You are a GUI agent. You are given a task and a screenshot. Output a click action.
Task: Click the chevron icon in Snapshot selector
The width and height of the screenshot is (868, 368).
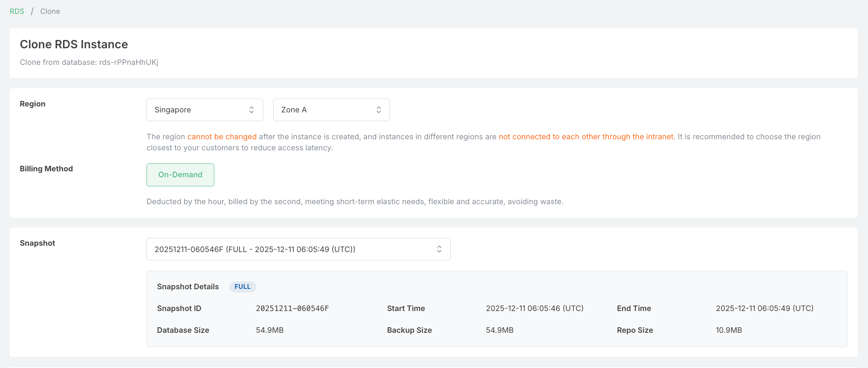coord(439,249)
